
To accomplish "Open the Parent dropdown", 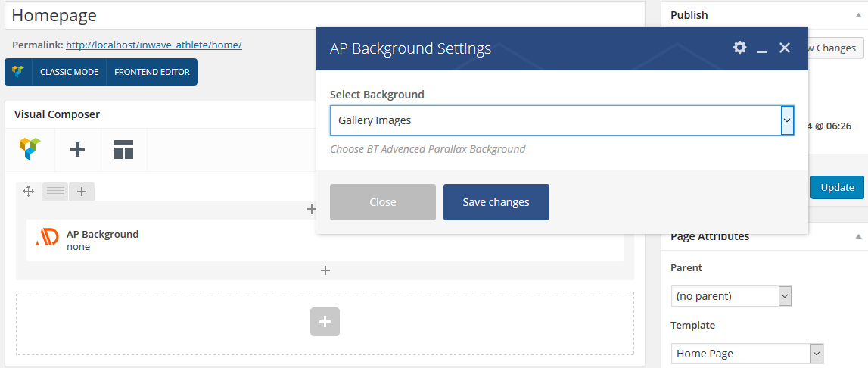I will [x=731, y=296].
